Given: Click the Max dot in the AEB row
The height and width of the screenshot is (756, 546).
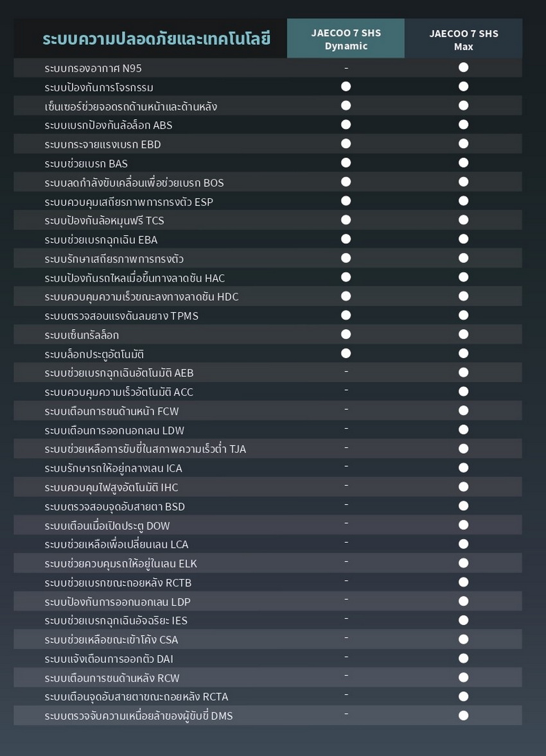Looking at the screenshot, I should (x=463, y=372).
